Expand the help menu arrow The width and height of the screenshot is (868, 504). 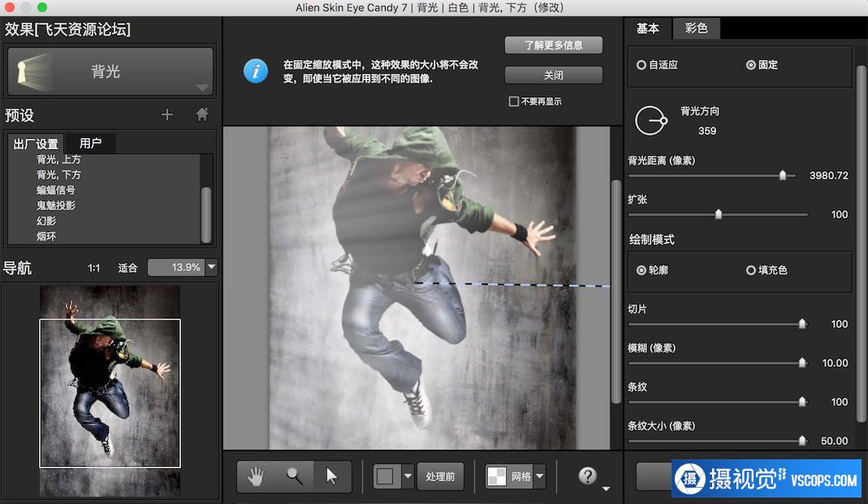coord(606,489)
